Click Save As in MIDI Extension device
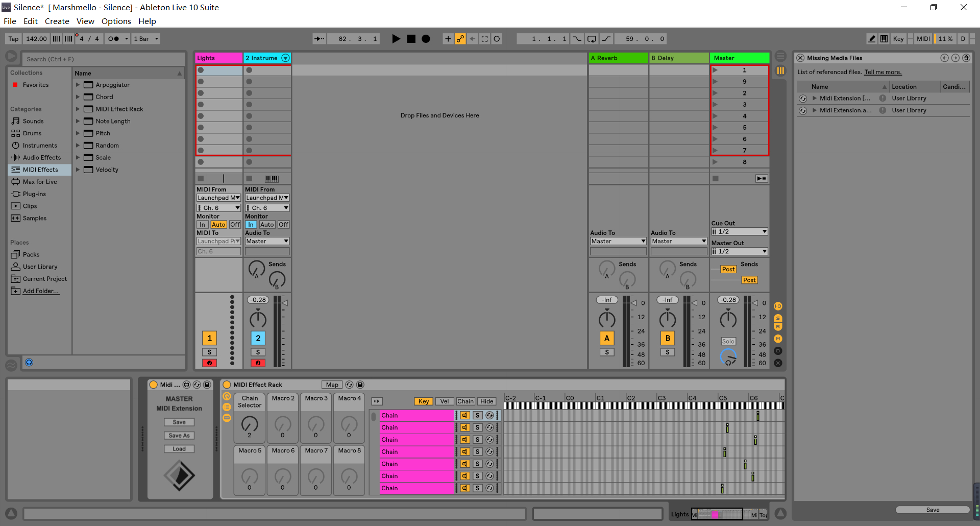This screenshot has height=526, width=980. pyautogui.click(x=179, y=436)
